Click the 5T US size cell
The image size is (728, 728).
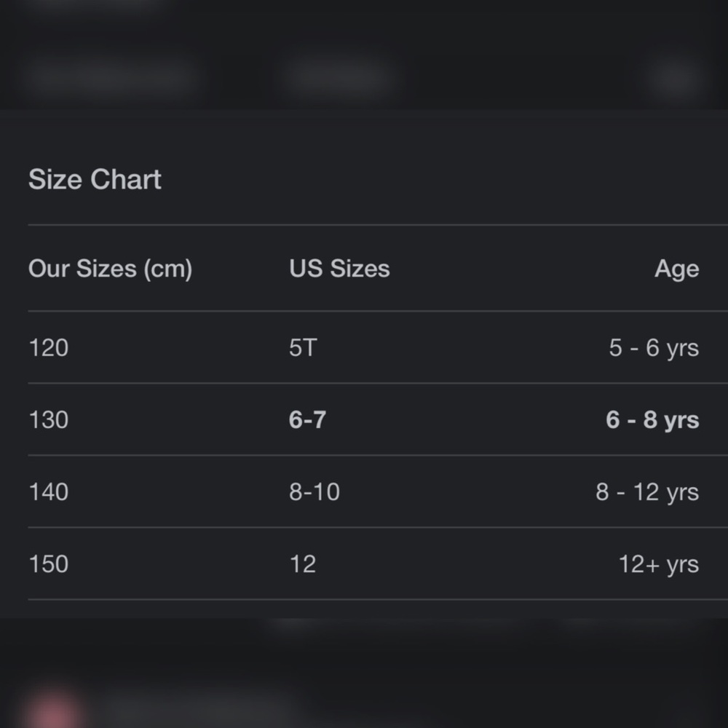303,347
